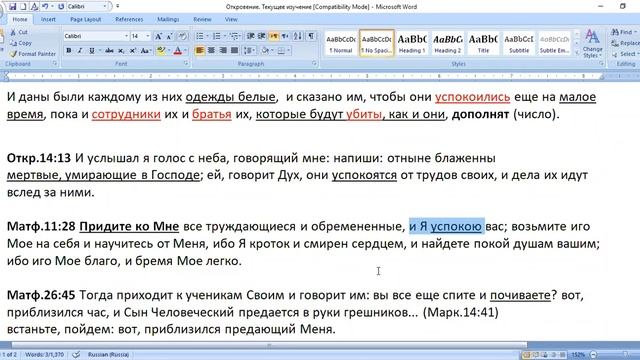640x360 pixels.
Task: Toggle Italic formatting
Action: click(x=80, y=51)
